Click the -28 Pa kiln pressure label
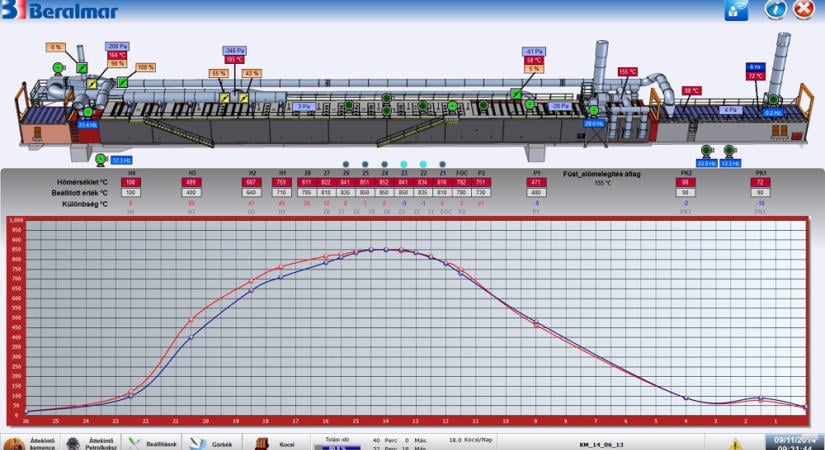This screenshot has width=825, height=450. pyautogui.click(x=560, y=106)
